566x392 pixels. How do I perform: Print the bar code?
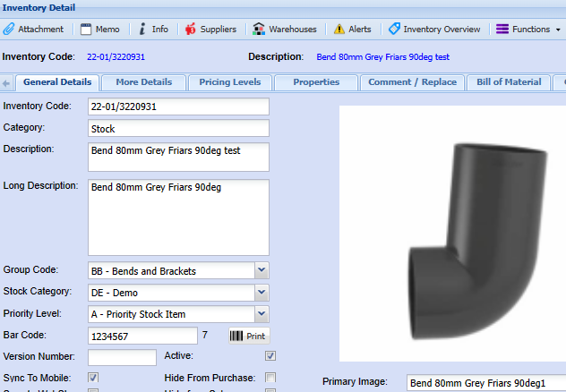248,336
